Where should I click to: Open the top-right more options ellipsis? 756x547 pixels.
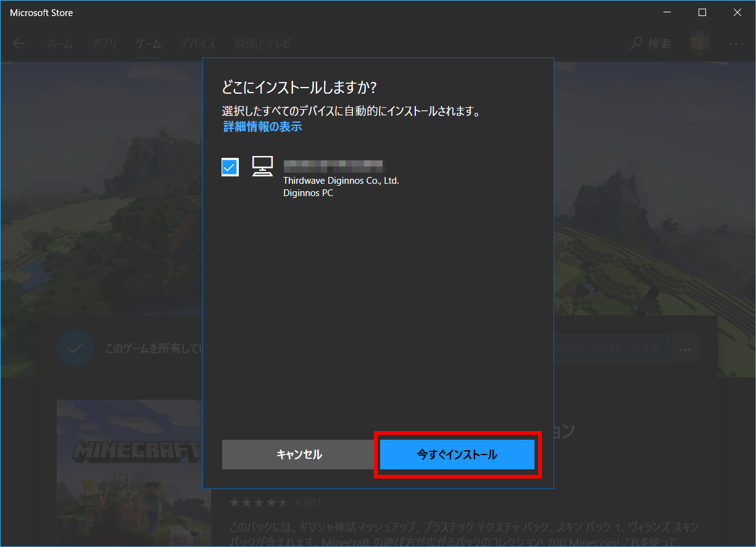[736, 44]
